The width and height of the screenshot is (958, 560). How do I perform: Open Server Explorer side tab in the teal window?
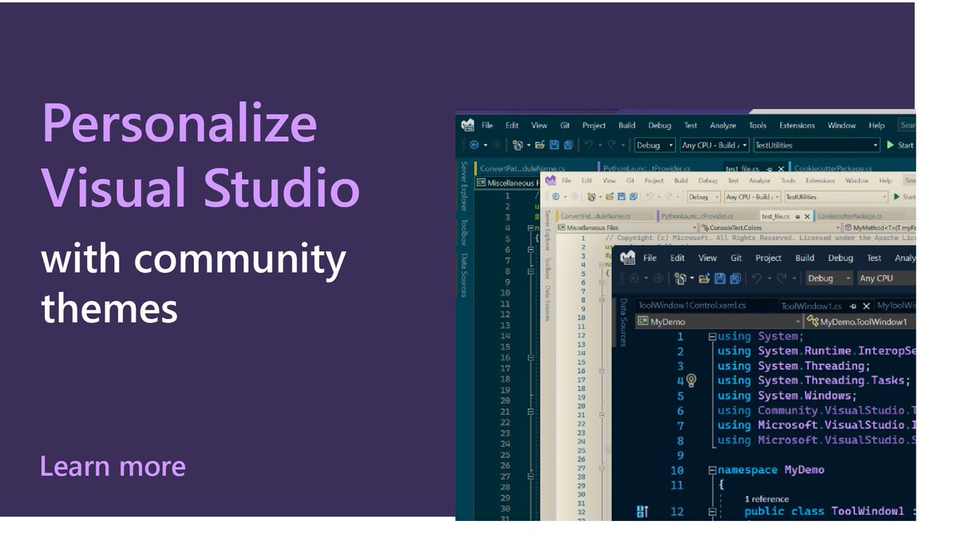click(463, 186)
